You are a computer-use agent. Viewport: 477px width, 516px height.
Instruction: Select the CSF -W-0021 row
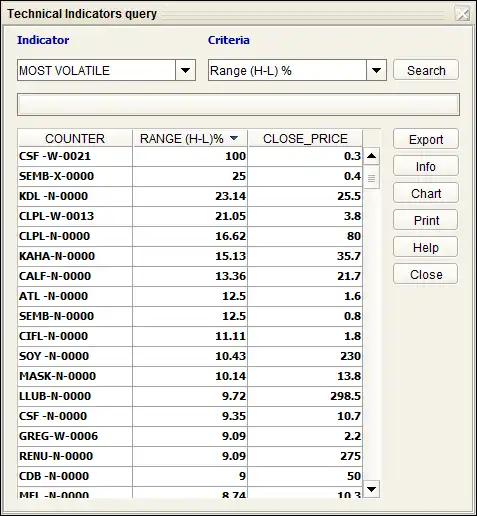(190, 156)
